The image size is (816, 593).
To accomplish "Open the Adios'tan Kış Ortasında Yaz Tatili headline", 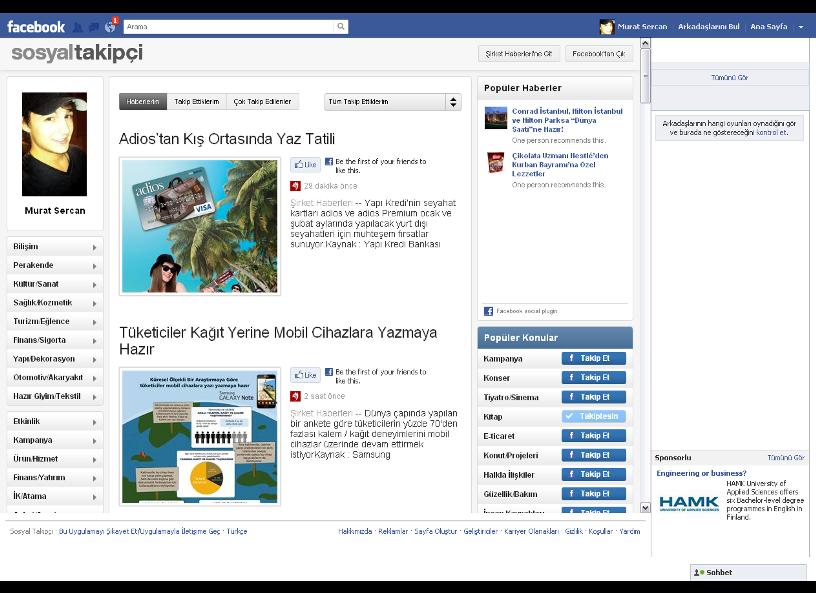I will 227,139.
